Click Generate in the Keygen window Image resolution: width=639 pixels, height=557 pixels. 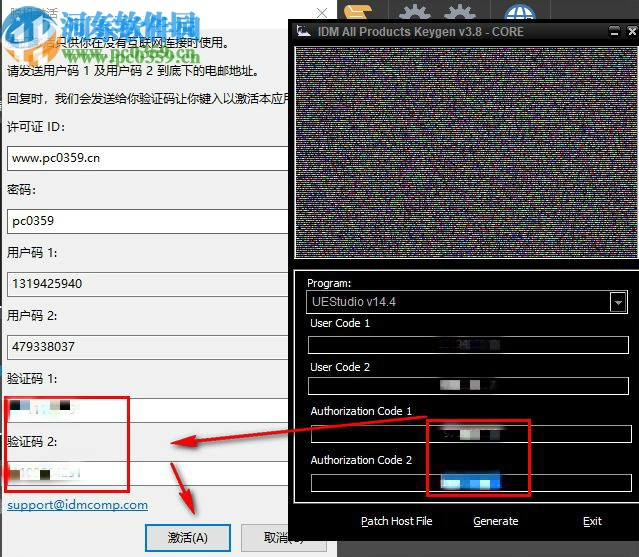point(496,521)
